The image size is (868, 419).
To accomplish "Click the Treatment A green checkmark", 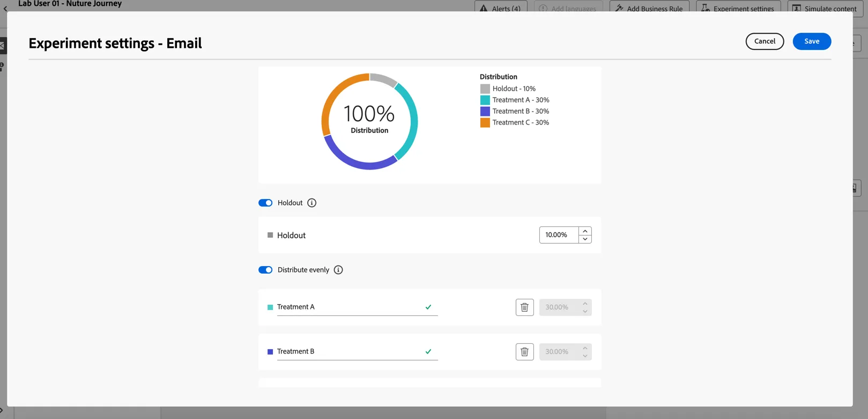I will pos(428,307).
